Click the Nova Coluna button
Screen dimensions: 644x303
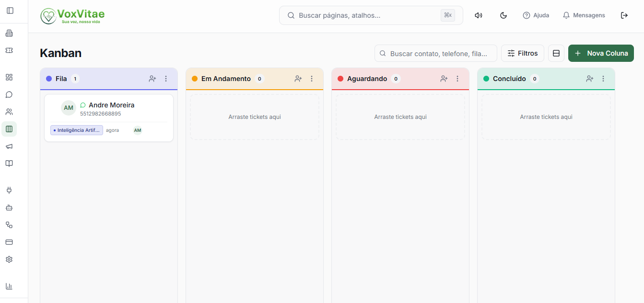[x=601, y=53]
